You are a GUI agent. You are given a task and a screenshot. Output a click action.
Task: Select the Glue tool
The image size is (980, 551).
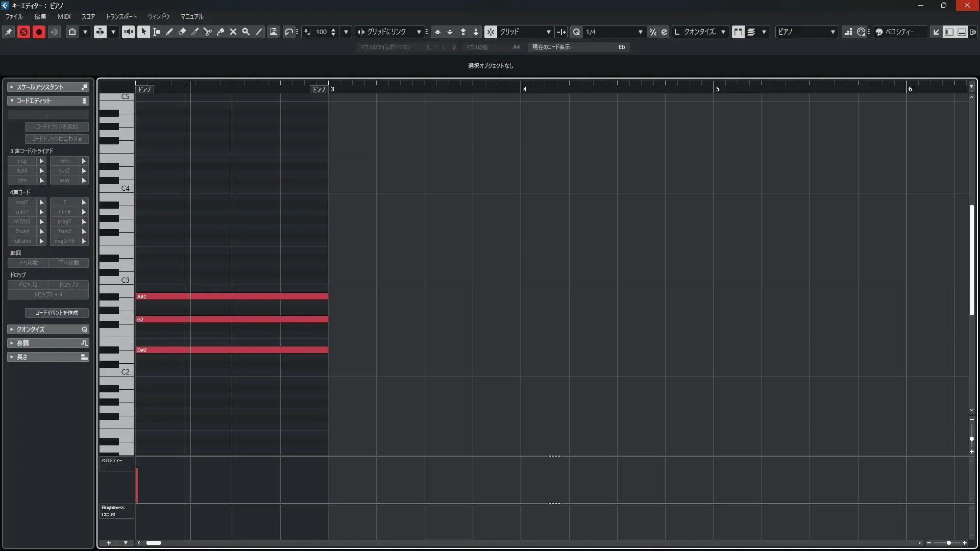pos(220,32)
